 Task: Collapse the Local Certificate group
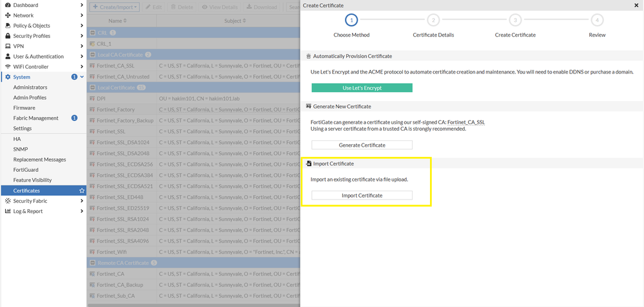[x=92, y=88]
